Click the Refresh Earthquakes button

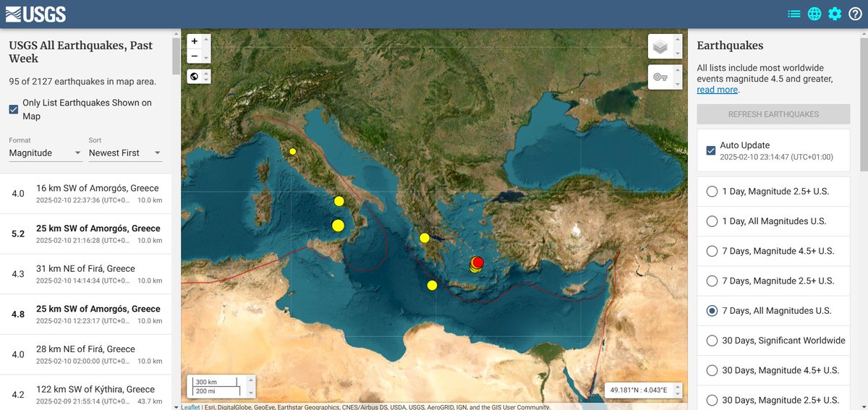[x=773, y=114]
